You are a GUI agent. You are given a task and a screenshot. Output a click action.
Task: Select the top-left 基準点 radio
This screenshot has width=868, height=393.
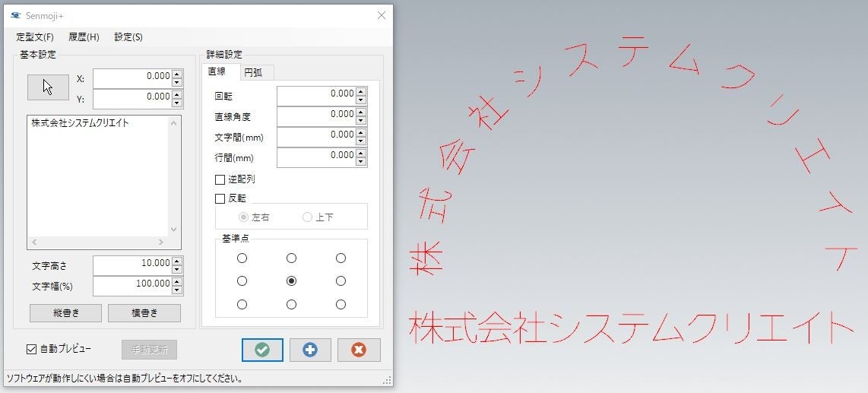coord(242,258)
